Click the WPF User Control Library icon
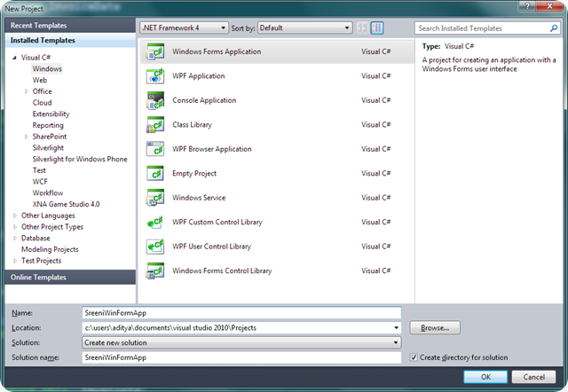Screen dimensions: 568x392 (x=155, y=247)
